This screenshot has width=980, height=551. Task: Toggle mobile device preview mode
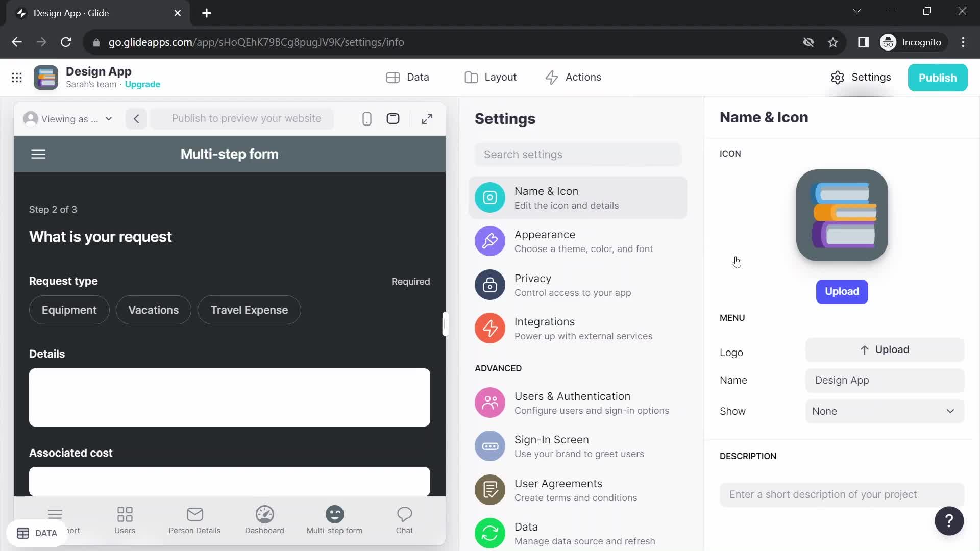tap(367, 119)
